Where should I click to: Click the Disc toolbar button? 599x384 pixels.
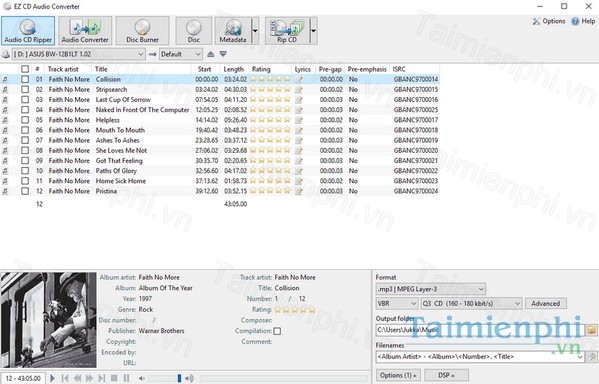[194, 31]
